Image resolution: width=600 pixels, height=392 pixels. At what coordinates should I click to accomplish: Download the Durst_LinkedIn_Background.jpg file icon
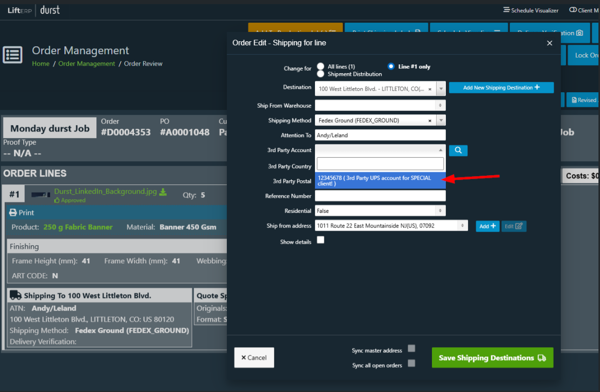(x=163, y=191)
